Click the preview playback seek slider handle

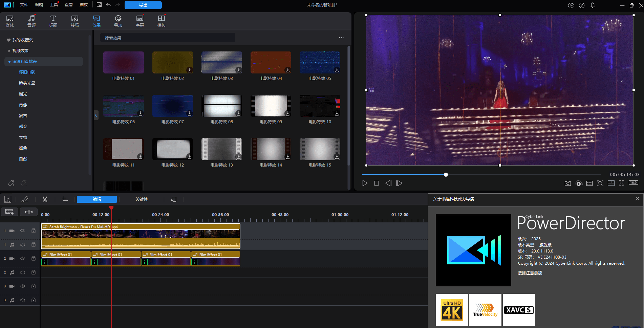coord(446,175)
